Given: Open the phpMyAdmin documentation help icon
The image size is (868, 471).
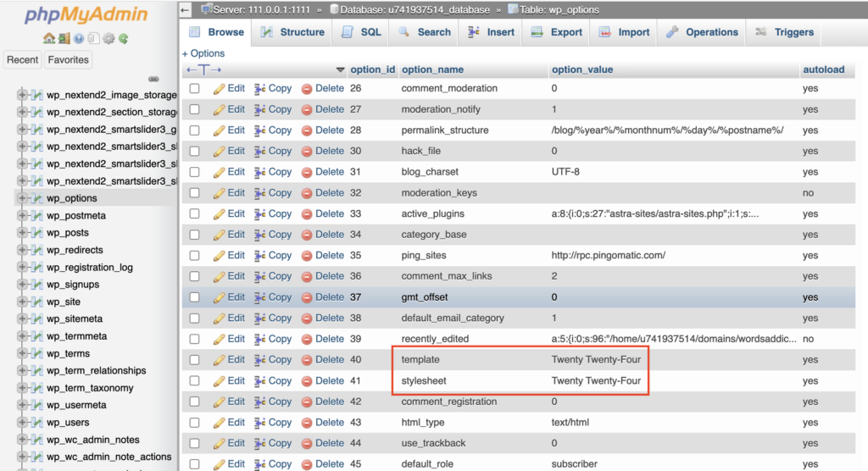Looking at the screenshot, I should 79,38.
